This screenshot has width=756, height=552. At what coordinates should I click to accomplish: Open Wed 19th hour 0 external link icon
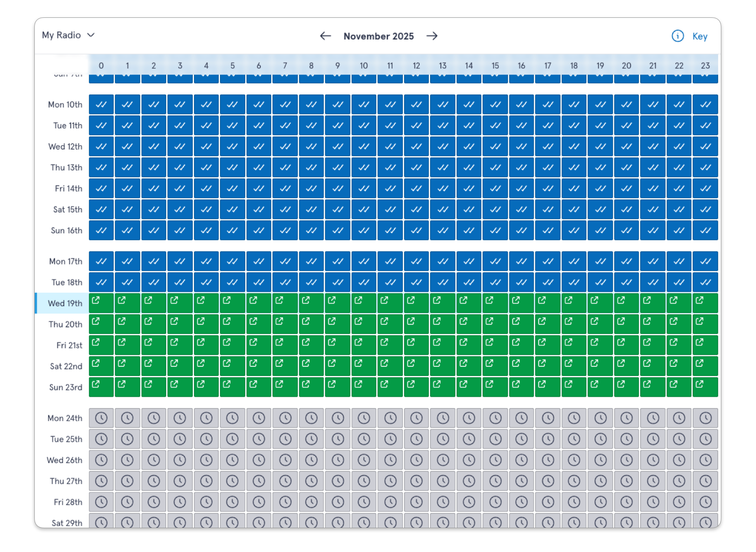96,300
